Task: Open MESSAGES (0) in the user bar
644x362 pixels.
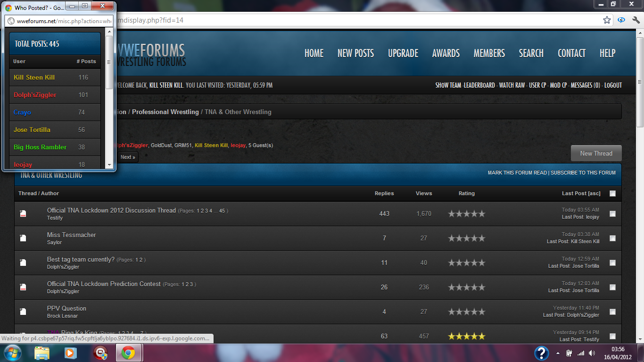Action: click(x=585, y=85)
